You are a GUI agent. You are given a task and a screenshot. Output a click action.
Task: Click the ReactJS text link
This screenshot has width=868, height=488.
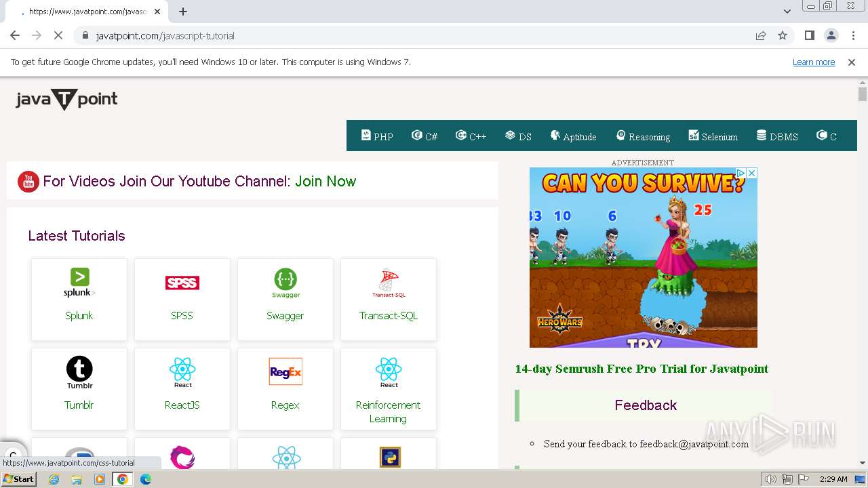pyautogui.click(x=182, y=405)
